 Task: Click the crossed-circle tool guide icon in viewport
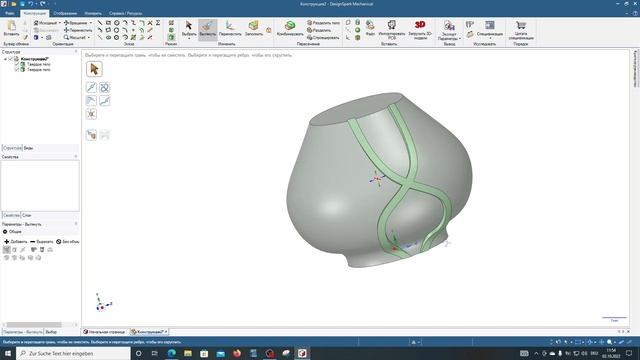click(105, 87)
